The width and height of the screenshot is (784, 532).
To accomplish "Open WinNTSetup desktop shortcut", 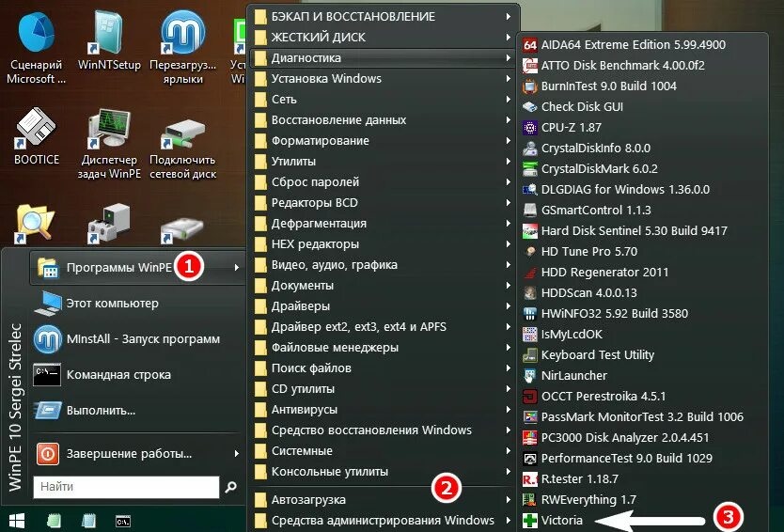I will (109, 41).
